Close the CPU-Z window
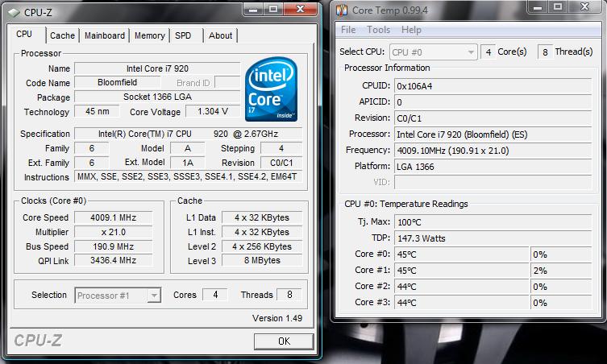 coord(301,10)
